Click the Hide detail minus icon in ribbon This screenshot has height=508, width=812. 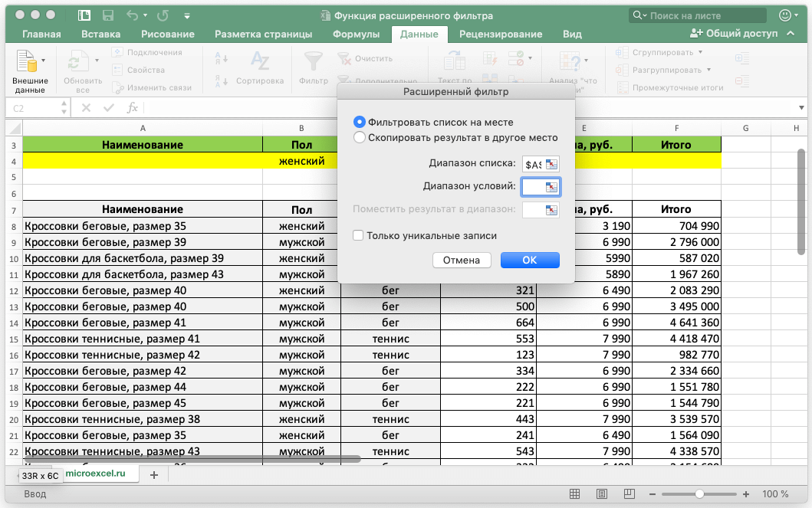[742, 81]
